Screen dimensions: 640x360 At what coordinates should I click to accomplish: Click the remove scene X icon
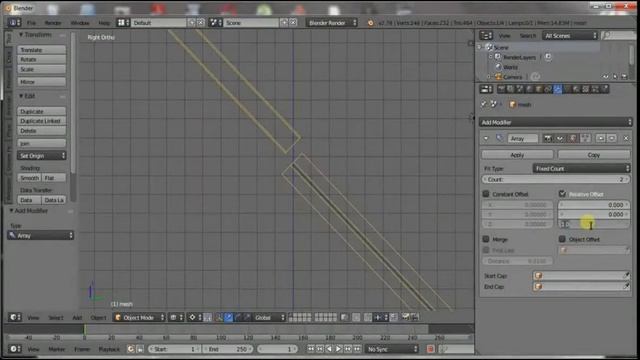[x=293, y=23]
